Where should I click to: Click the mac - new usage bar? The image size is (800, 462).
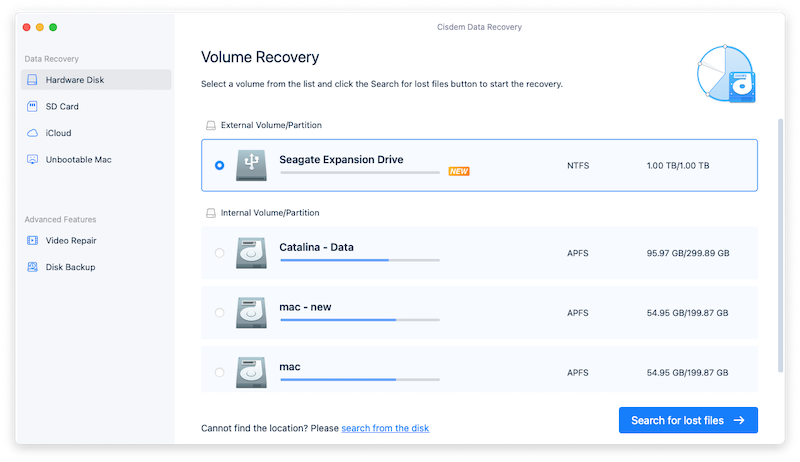pyautogui.click(x=360, y=320)
